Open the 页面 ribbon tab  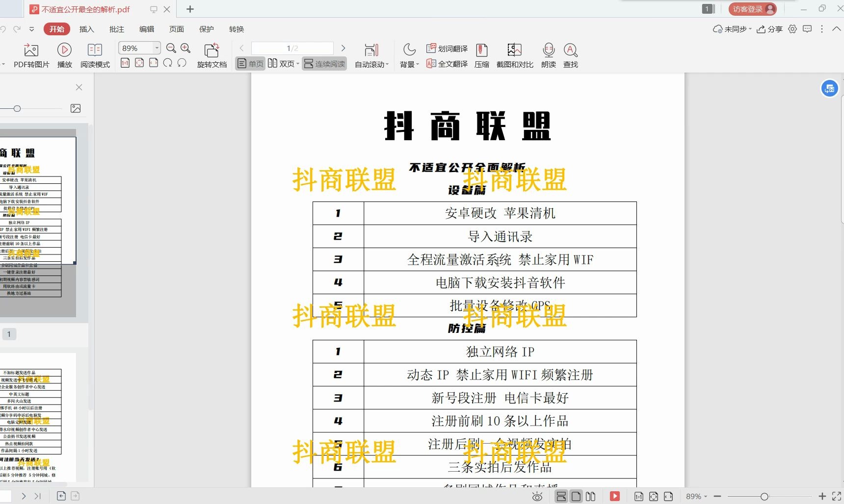[177, 29]
